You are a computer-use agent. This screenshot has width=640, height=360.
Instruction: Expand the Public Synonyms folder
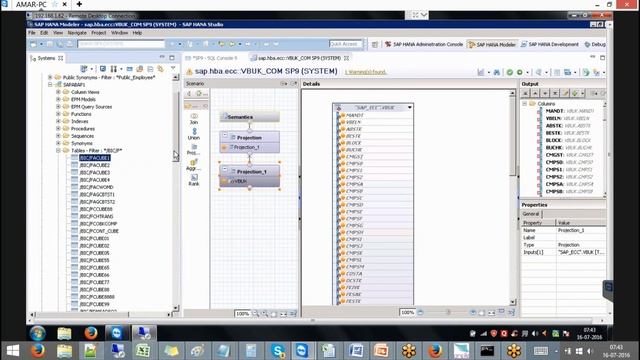pos(50,77)
